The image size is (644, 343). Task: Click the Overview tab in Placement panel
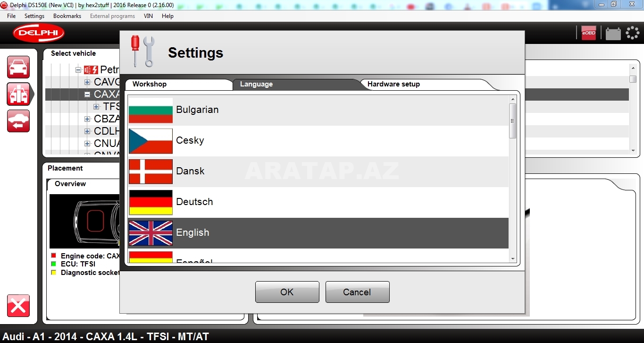(70, 184)
